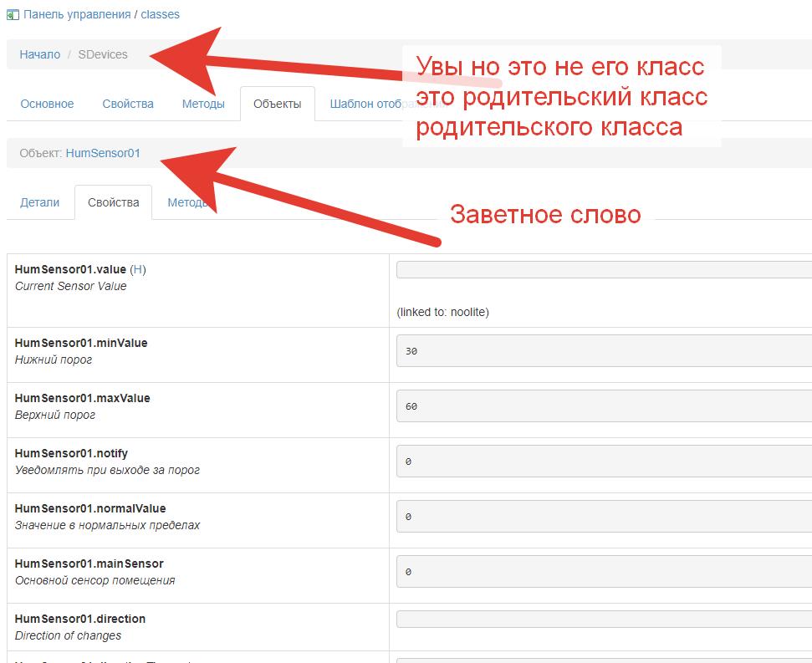Select the HumSensor01.mainSensor property name
Image resolution: width=812 pixels, height=663 pixels.
click(x=89, y=564)
